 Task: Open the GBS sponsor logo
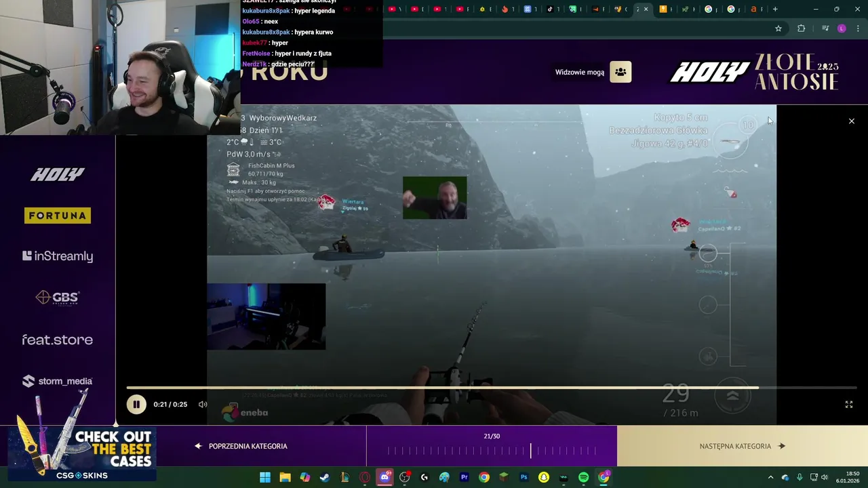click(x=58, y=298)
